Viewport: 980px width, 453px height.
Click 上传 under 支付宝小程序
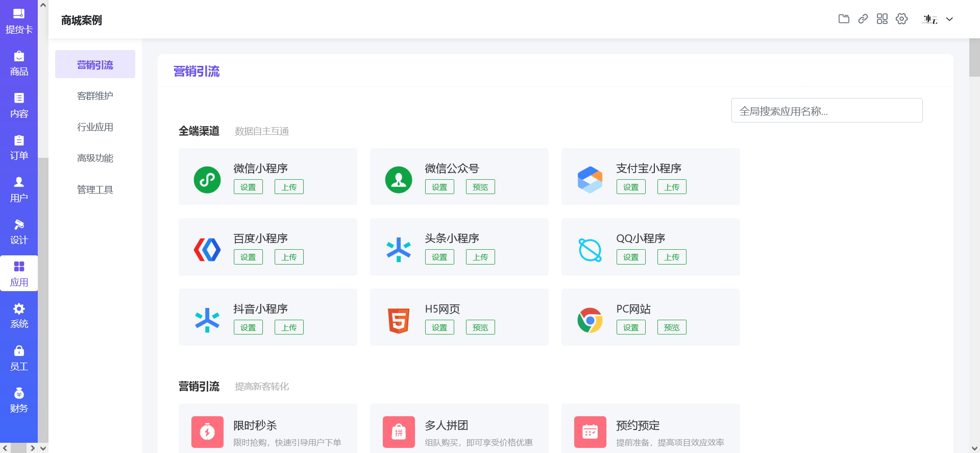click(672, 187)
